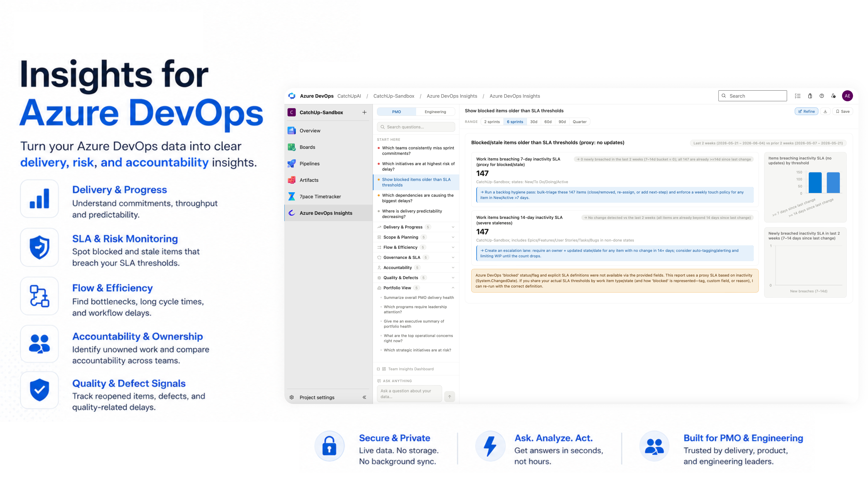This screenshot has height=488, width=868.
Task: Select the 60d range
Action: (548, 122)
